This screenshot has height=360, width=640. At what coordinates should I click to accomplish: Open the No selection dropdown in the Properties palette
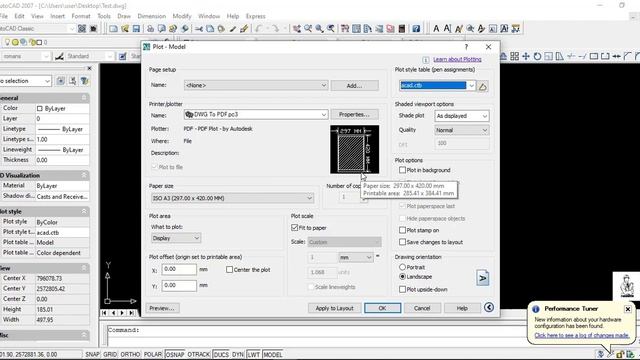25,81
